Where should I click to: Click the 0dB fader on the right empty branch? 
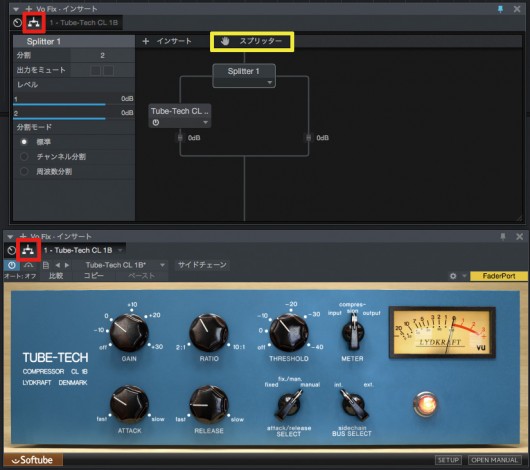[308, 138]
